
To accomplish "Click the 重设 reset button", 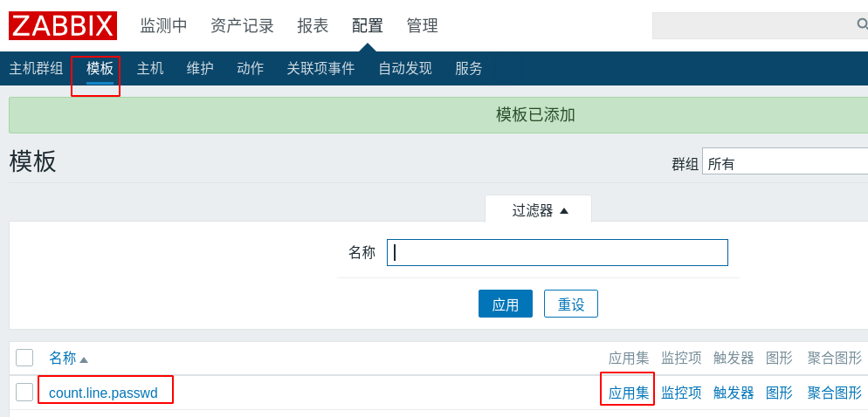I will pos(571,304).
